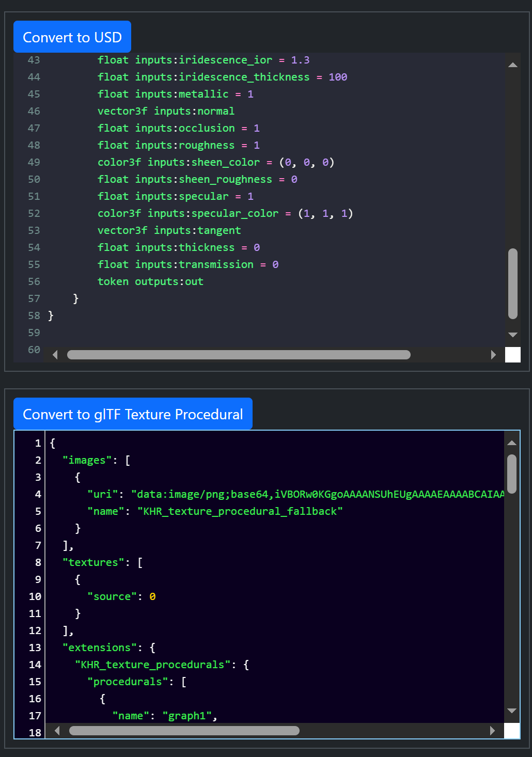The height and width of the screenshot is (757, 532).
Task: Click the scroll-up arrow in the USD editor
Action: [512, 65]
